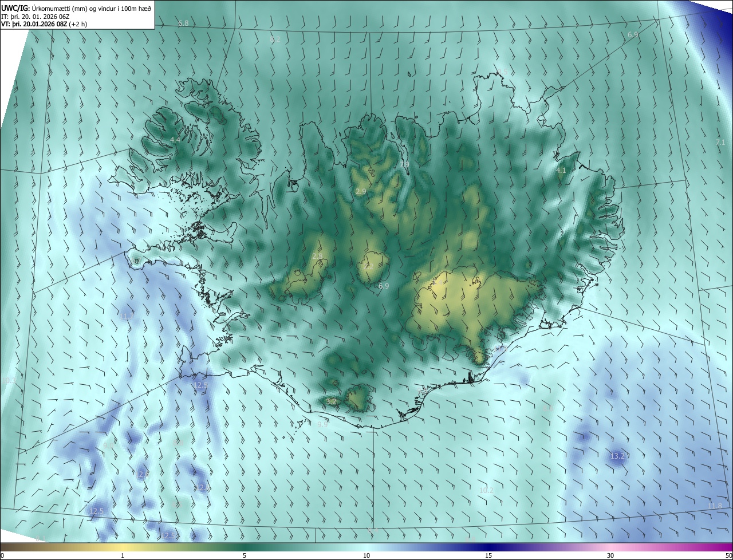
Task: Click the 6.9 value over the northeast sea
Action: pyautogui.click(x=633, y=35)
